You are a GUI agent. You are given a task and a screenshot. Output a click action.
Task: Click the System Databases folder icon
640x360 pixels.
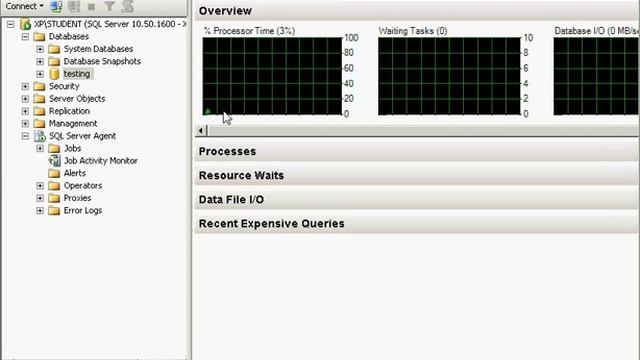click(x=54, y=49)
